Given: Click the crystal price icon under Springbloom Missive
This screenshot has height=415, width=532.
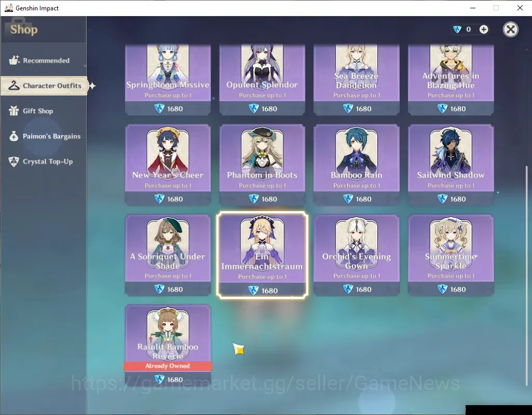Looking at the screenshot, I should click(x=159, y=109).
